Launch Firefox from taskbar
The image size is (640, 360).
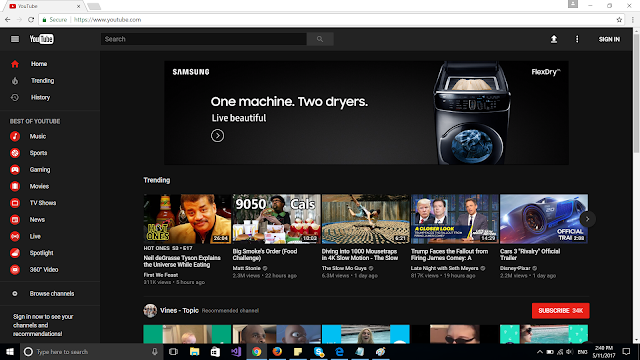pos(277,352)
